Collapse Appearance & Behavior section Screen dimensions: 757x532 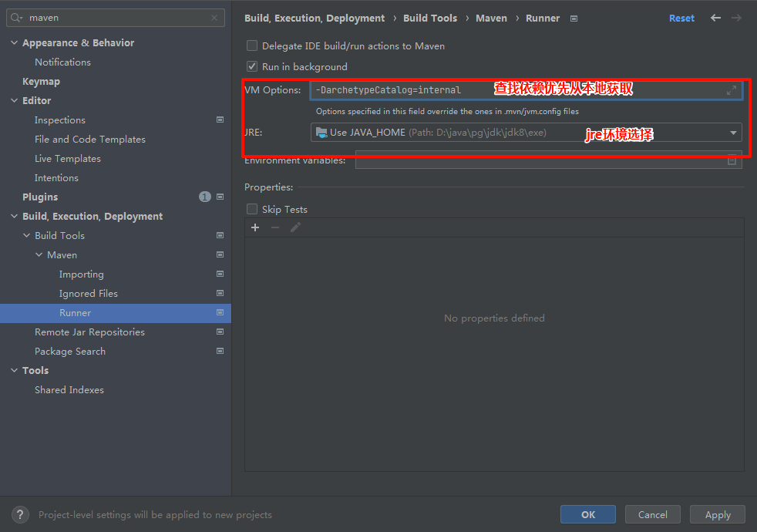click(14, 43)
